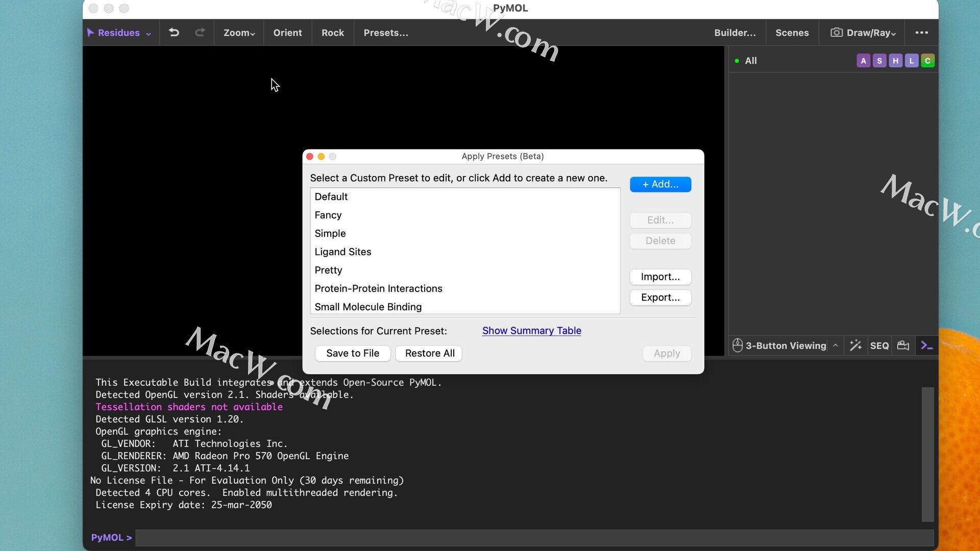This screenshot has height=551, width=980.
Task: Open the L (Label) menu for All
Action: (x=912, y=61)
